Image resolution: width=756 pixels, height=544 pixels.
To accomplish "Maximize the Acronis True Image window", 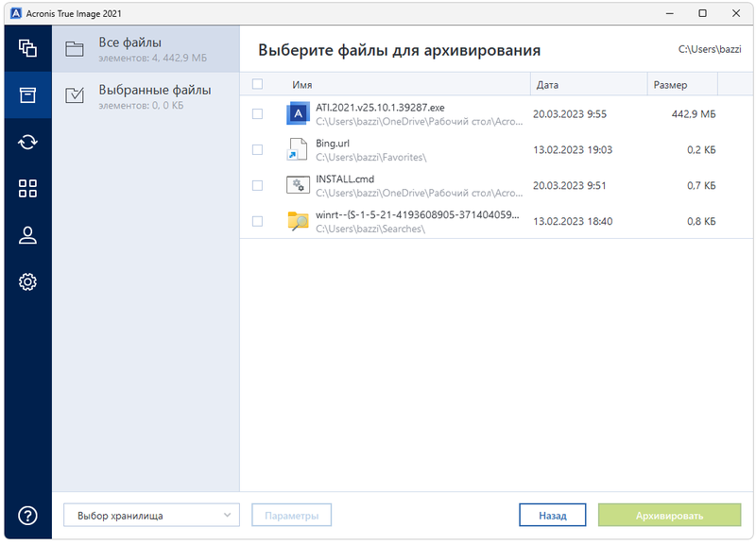I will 702,13.
